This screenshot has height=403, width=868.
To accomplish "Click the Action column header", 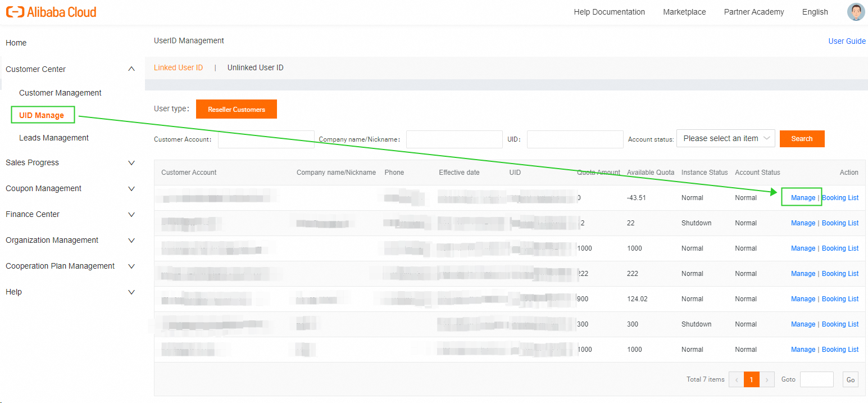I will point(849,173).
